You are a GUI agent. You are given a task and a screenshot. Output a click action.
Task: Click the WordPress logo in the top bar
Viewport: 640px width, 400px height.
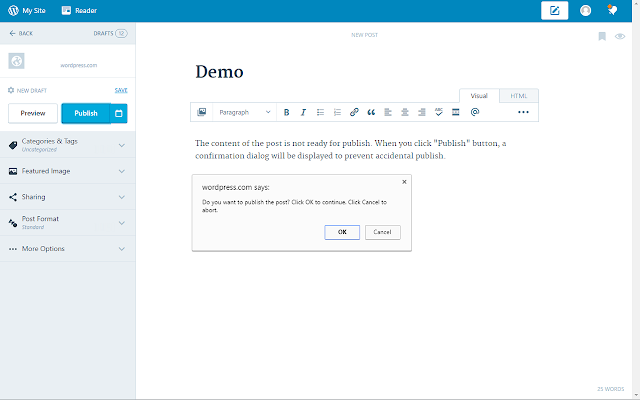[x=13, y=10]
